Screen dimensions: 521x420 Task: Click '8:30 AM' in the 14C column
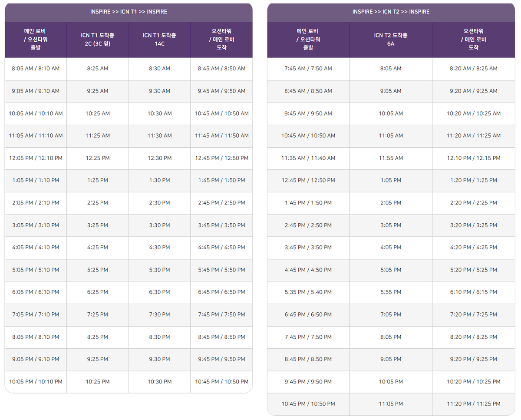pyautogui.click(x=159, y=69)
